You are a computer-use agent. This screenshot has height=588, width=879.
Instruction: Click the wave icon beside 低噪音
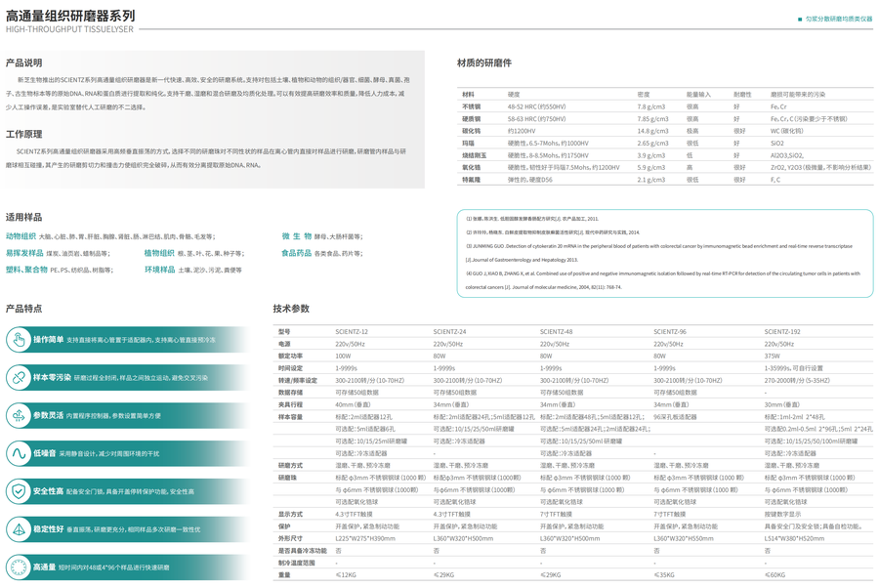click(20, 453)
